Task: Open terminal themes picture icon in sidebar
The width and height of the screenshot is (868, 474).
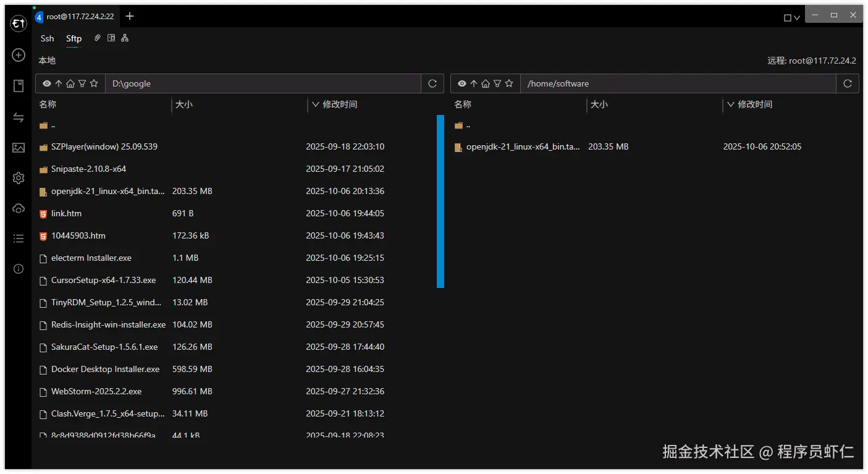Action: (19, 148)
